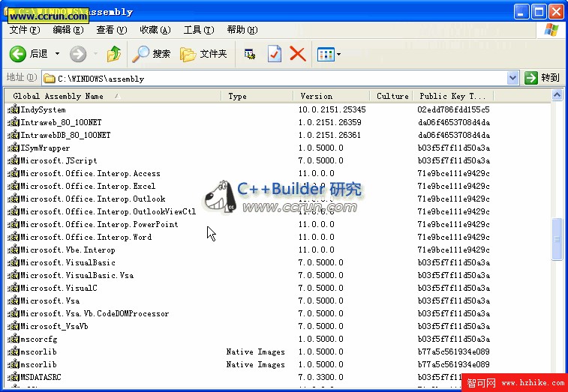Select the Microsoft.VisualC assembly icon
Image resolution: width=568 pixels, height=392 pixels.
pos(14,288)
